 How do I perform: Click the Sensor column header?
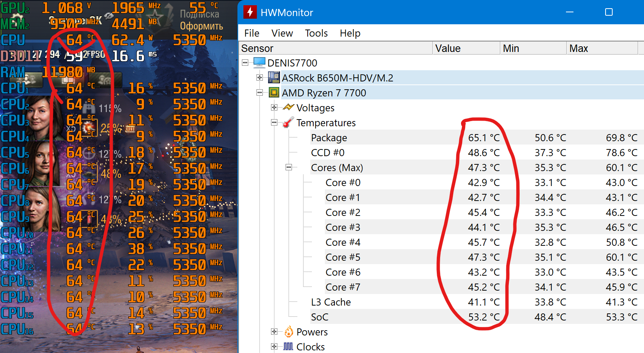pyautogui.click(x=336, y=48)
